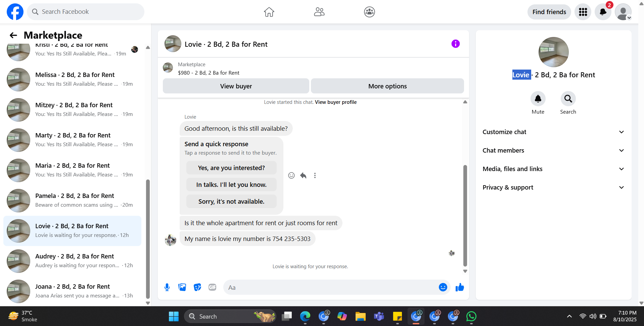Open WhatsApp from the taskbar
The image size is (644, 326).
471,316
